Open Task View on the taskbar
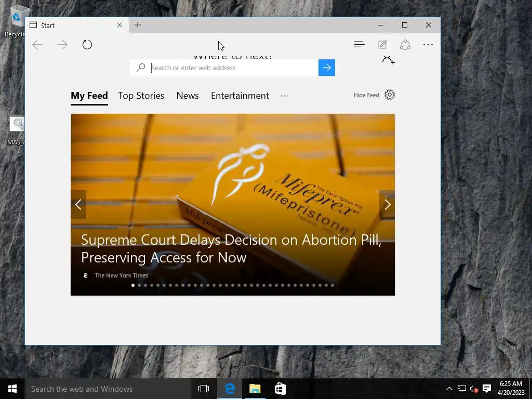532x399 pixels. (x=204, y=389)
